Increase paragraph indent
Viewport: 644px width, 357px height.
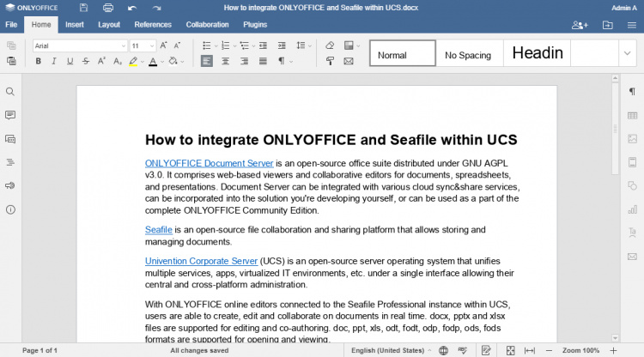282,45
